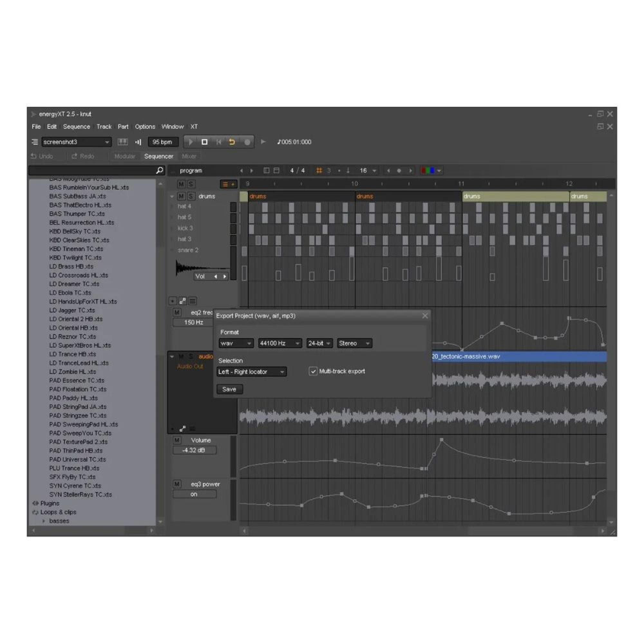Mute the drums track
This screenshot has width=644, height=644.
point(181,196)
